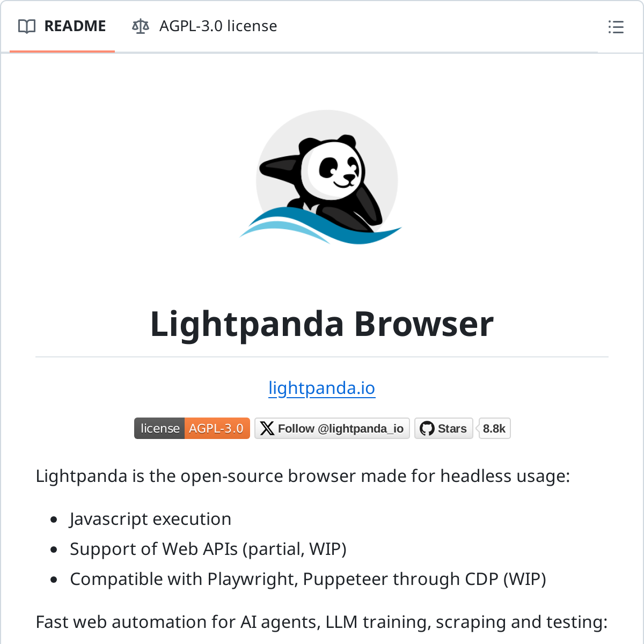
Task: Click the 'Javascript execution' bullet item
Action: 151,519
